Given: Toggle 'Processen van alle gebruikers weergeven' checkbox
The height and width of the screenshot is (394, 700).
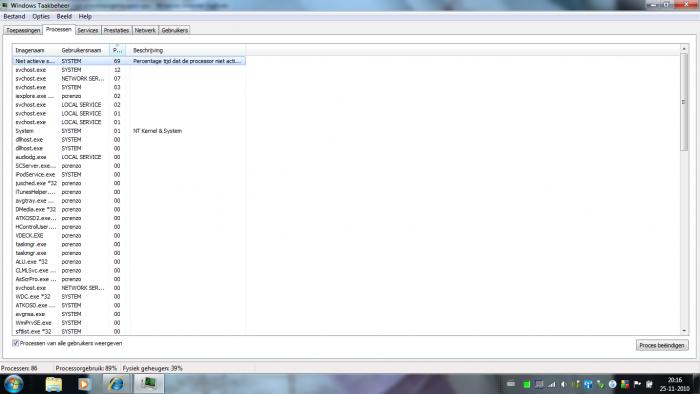Looking at the screenshot, I should pos(16,343).
